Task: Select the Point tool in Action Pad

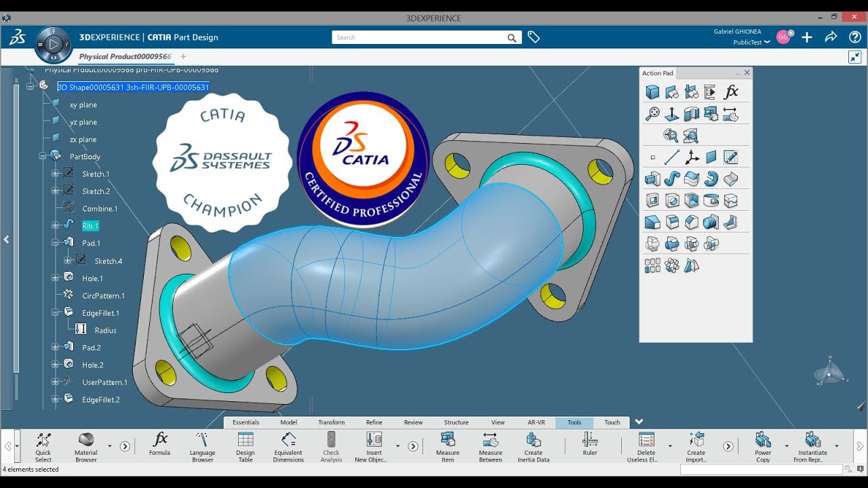Action: tap(652, 157)
